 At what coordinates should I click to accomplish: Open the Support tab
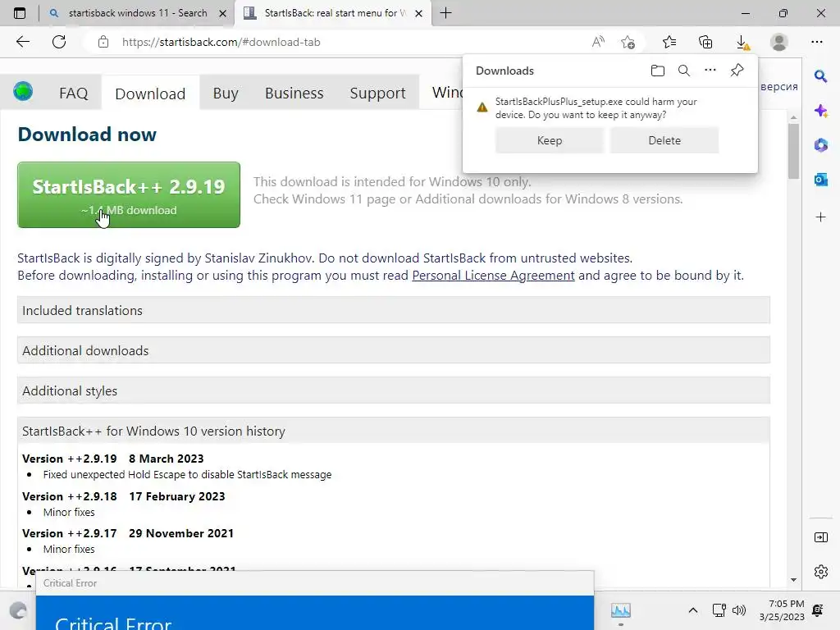(377, 94)
